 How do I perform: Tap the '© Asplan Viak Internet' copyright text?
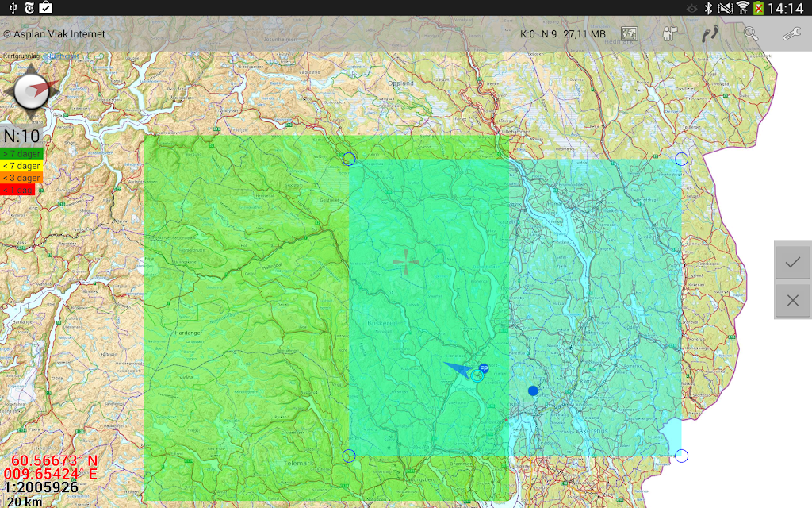point(54,34)
